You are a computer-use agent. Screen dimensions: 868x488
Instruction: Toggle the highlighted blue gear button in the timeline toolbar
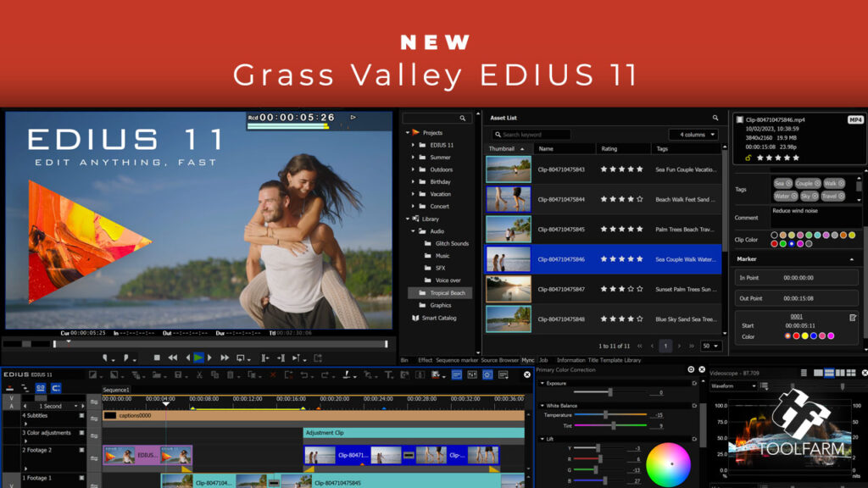click(487, 375)
